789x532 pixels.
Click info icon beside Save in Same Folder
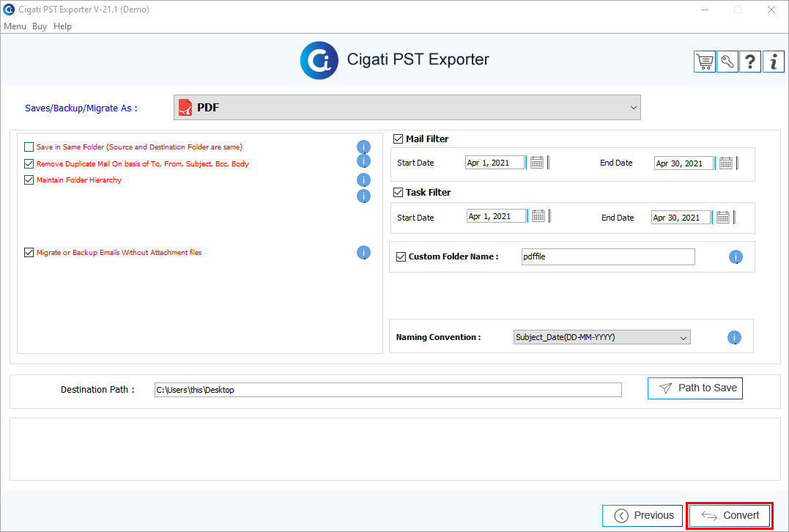coord(364,147)
